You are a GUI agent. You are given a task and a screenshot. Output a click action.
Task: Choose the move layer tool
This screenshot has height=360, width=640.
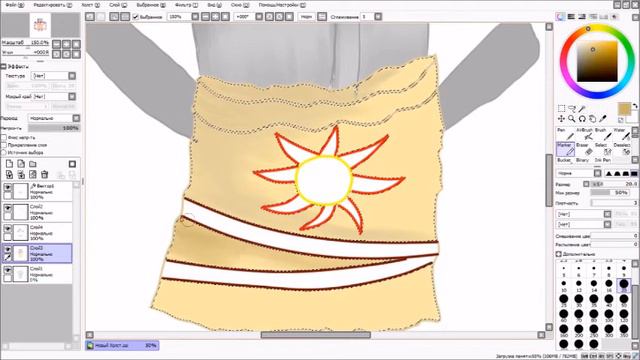pos(562,119)
